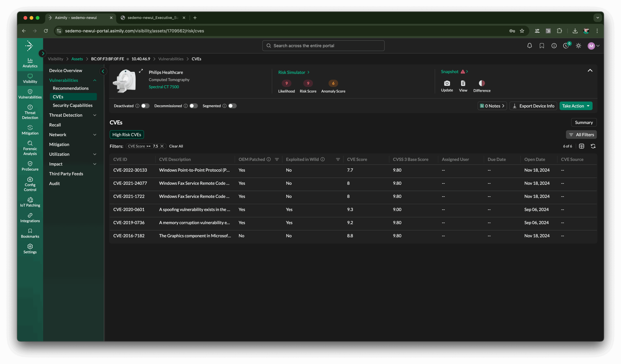Select Security Capabilities menu item

click(73, 105)
